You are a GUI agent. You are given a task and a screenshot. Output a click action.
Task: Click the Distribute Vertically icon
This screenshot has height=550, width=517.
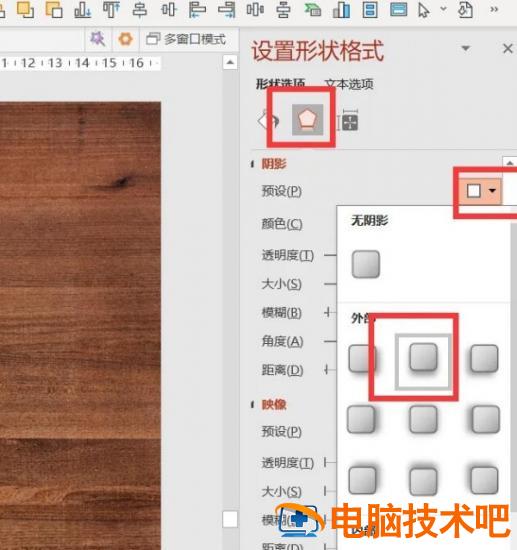tap(283, 9)
